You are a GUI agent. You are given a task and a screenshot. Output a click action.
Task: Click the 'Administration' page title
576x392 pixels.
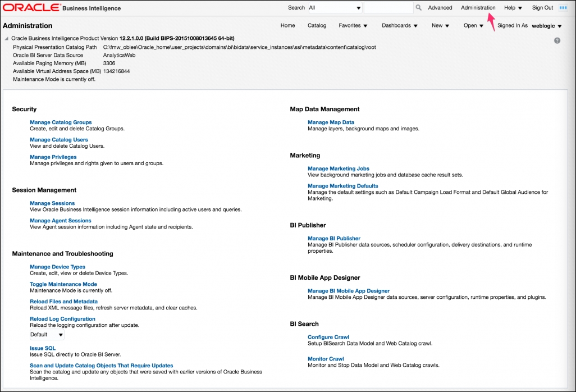28,26
